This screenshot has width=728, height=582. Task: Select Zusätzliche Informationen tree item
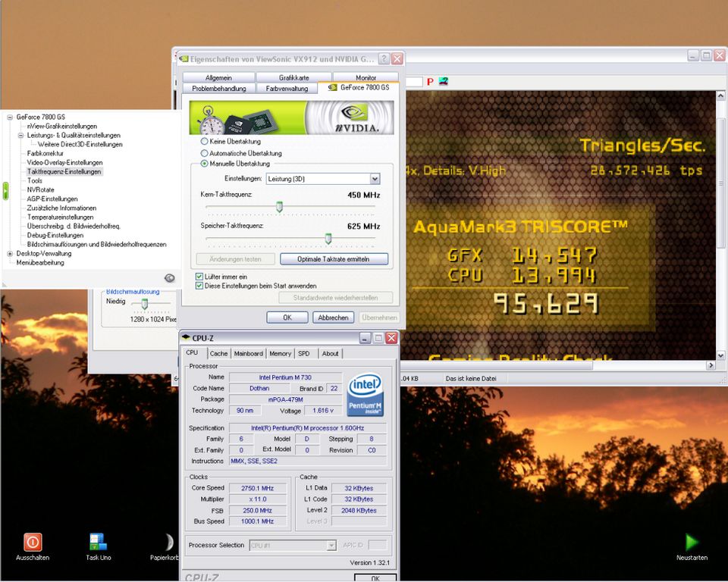coord(61,208)
